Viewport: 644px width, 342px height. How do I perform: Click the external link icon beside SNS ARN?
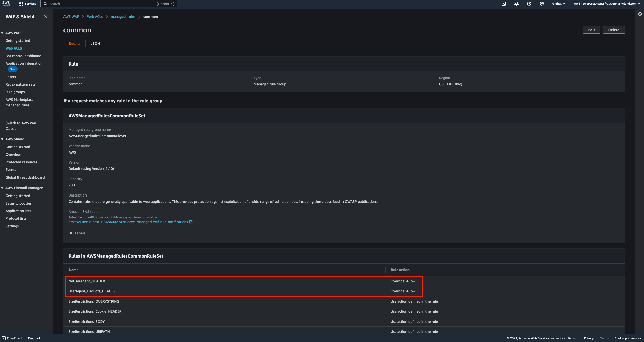(191, 222)
